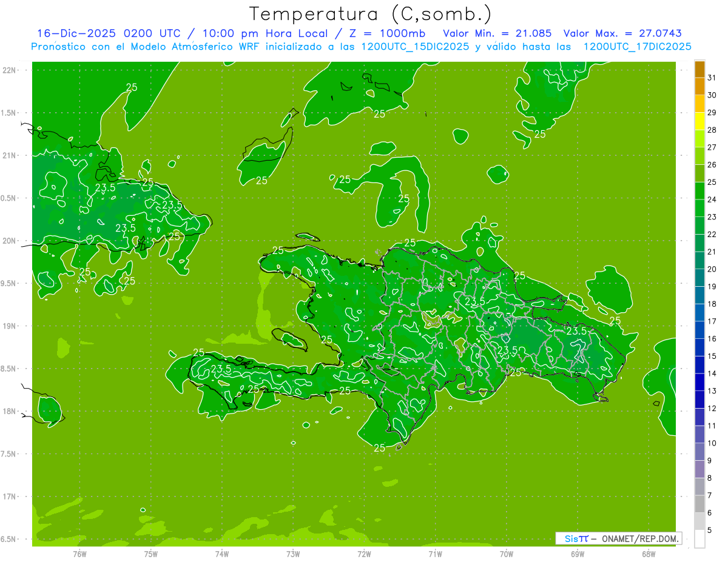Click the 75W longitude axis label
The width and height of the screenshot is (728, 562).
151,554
